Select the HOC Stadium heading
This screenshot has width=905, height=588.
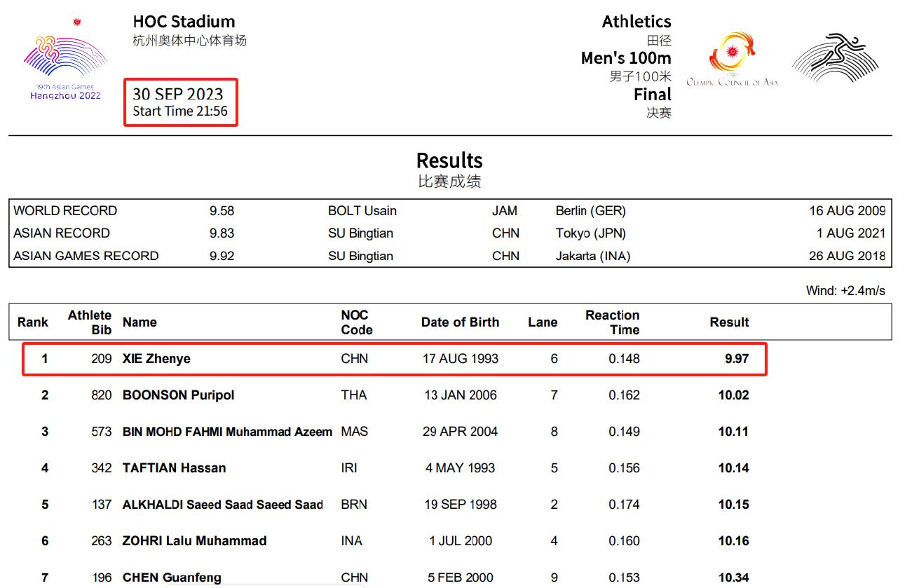point(184,22)
